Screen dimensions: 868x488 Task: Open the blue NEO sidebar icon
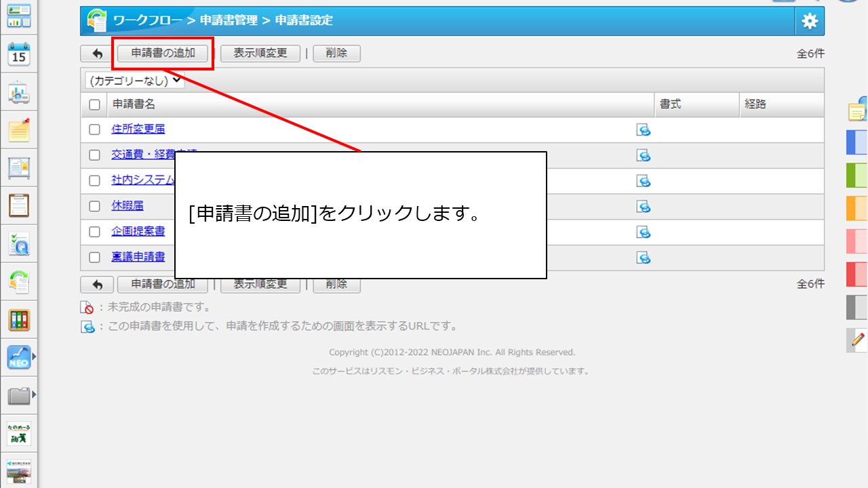(19, 357)
